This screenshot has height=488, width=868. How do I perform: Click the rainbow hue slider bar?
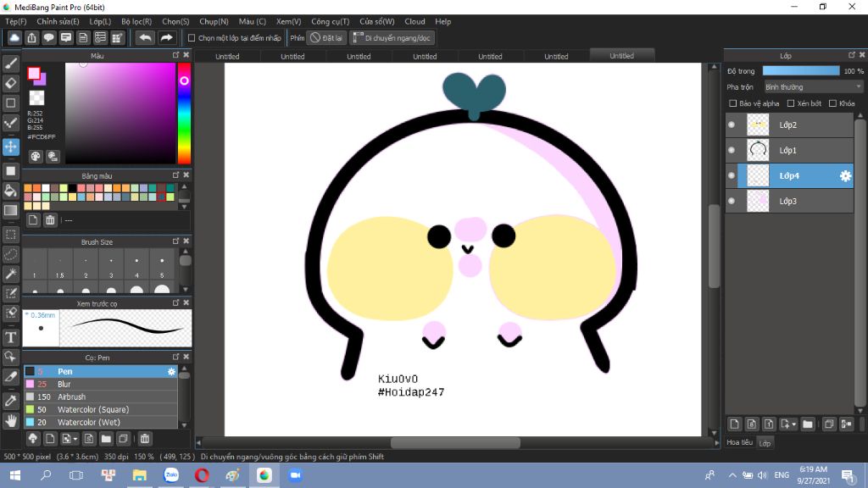pos(184,113)
